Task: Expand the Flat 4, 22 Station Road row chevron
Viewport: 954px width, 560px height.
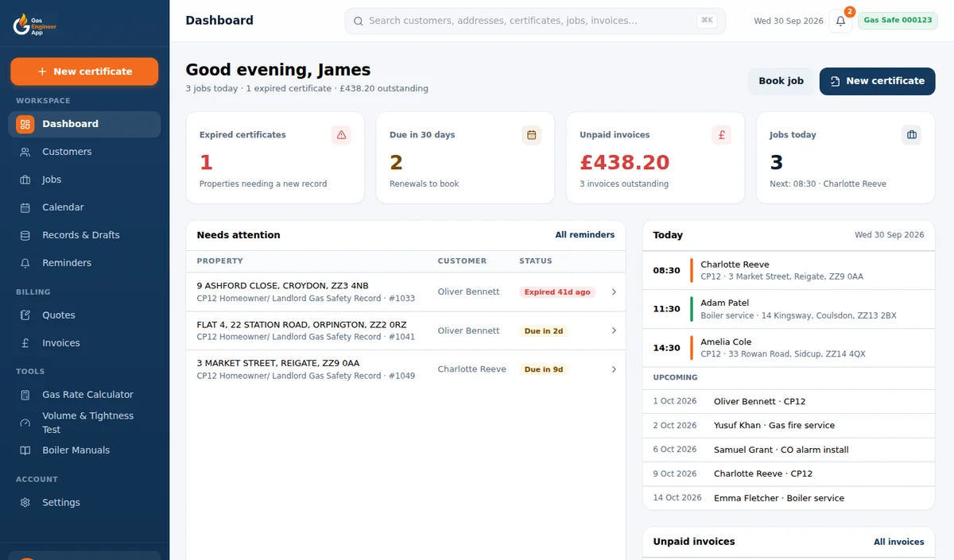Action: [614, 330]
